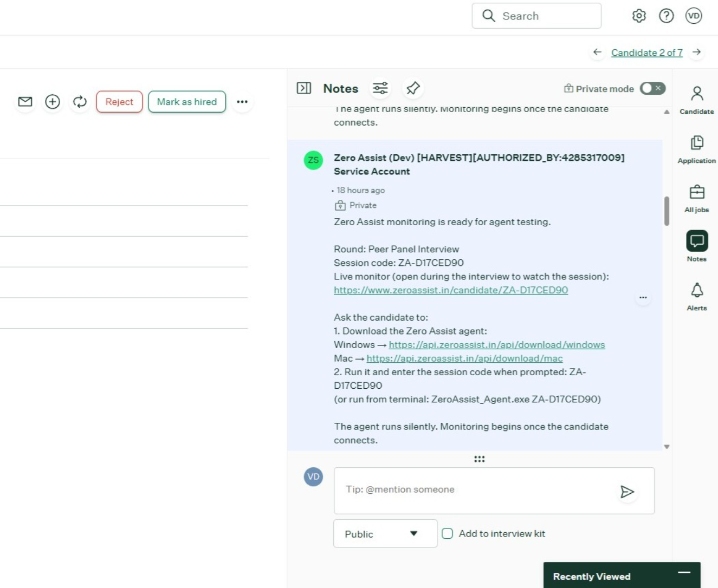The image size is (718, 588).
Task: Click the Private lock label on note
Action: click(x=356, y=205)
